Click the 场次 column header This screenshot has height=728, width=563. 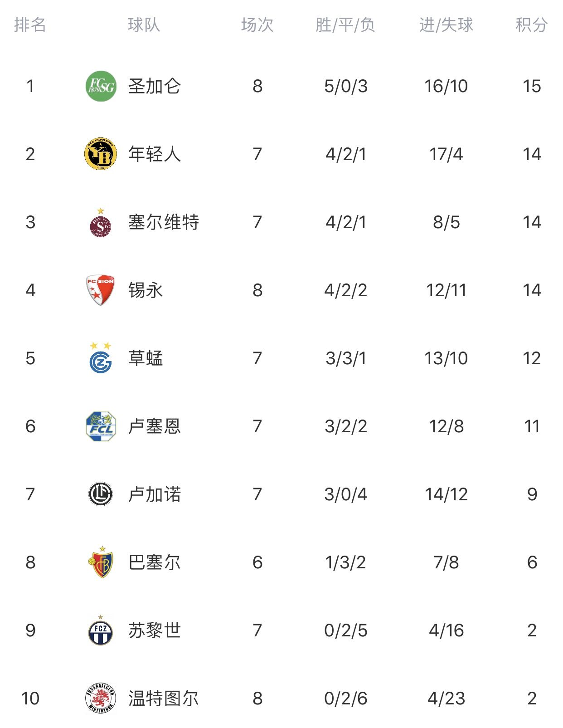(257, 25)
